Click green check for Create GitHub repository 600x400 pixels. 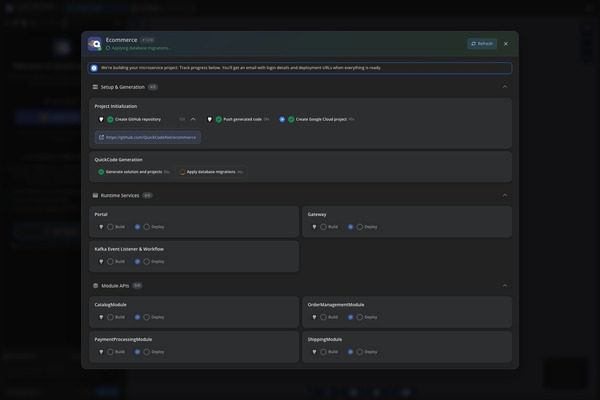pyautogui.click(x=110, y=119)
